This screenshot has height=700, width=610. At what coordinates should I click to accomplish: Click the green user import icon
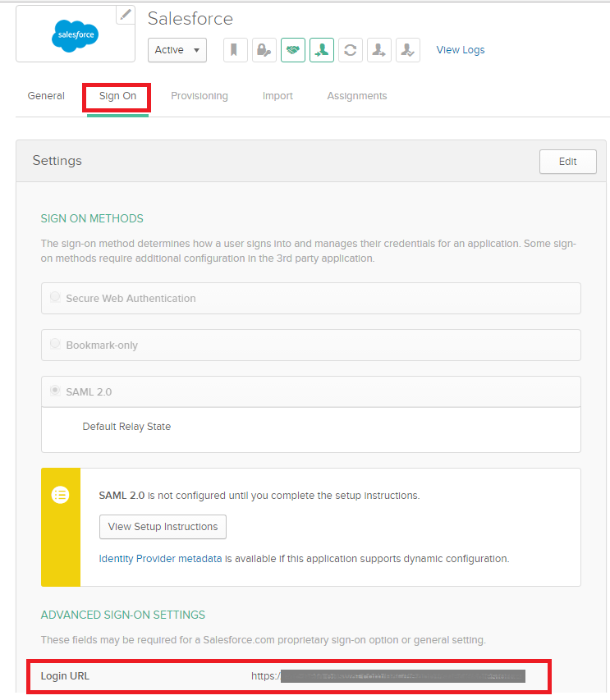[321, 50]
